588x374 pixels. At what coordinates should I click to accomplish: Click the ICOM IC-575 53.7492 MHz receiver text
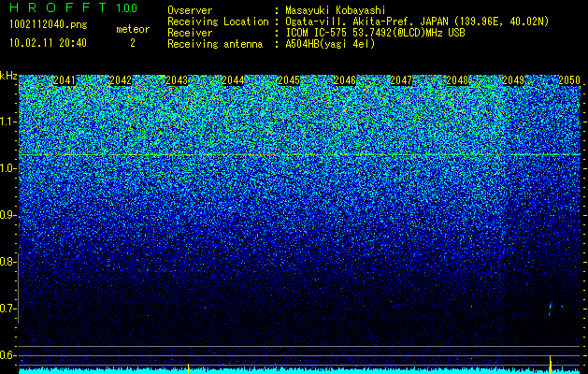(x=375, y=33)
